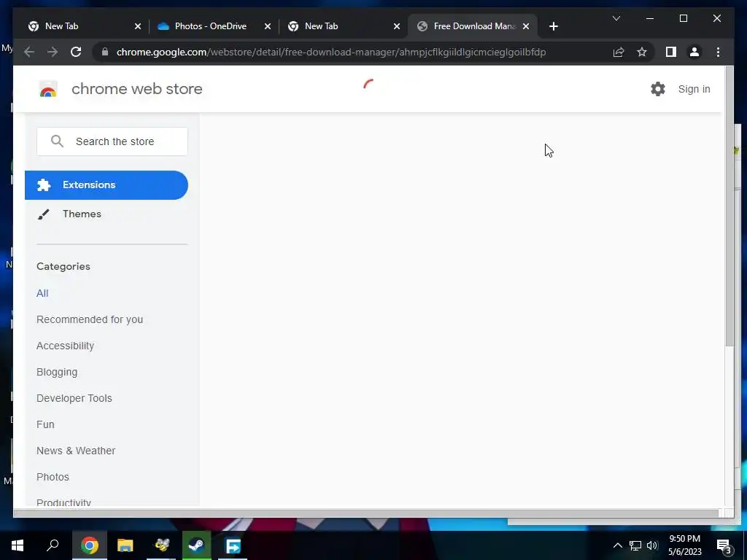The image size is (747, 560).
Task: Click the magnifier icon in the store search
Action: [x=57, y=141]
